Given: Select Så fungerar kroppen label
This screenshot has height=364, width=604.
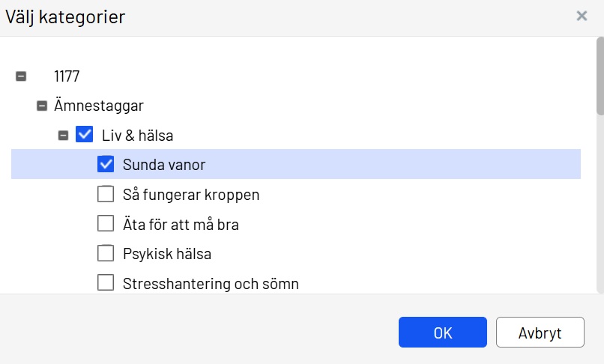Looking at the screenshot, I should tap(190, 195).
